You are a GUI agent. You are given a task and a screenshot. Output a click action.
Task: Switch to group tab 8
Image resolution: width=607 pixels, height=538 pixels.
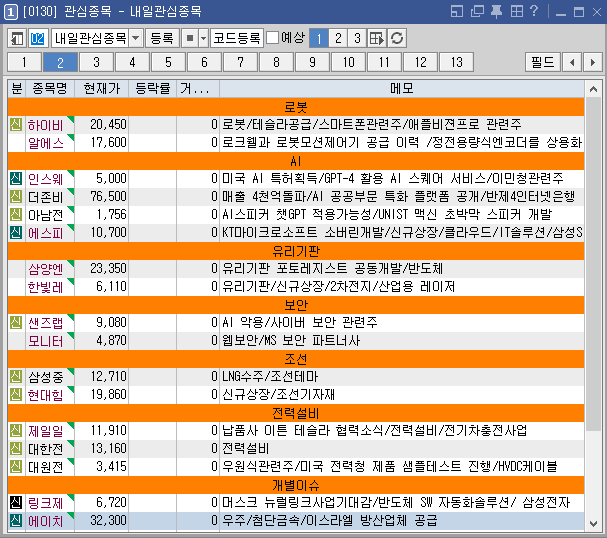coord(276,62)
